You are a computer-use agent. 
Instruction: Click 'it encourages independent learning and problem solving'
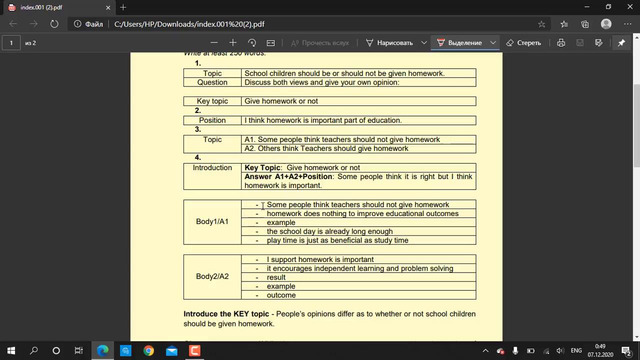tap(360, 269)
